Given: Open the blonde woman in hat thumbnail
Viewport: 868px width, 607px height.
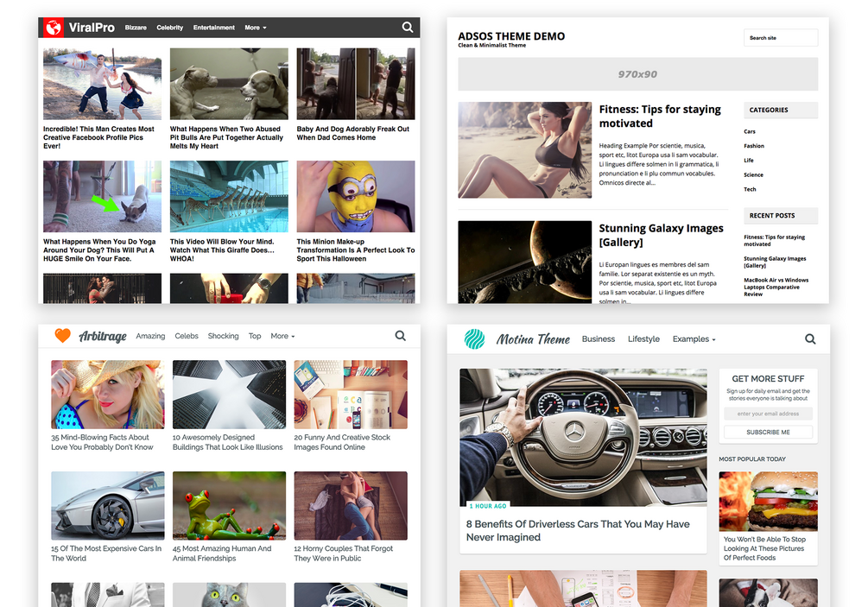Looking at the screenshot, I should point(108,395).
